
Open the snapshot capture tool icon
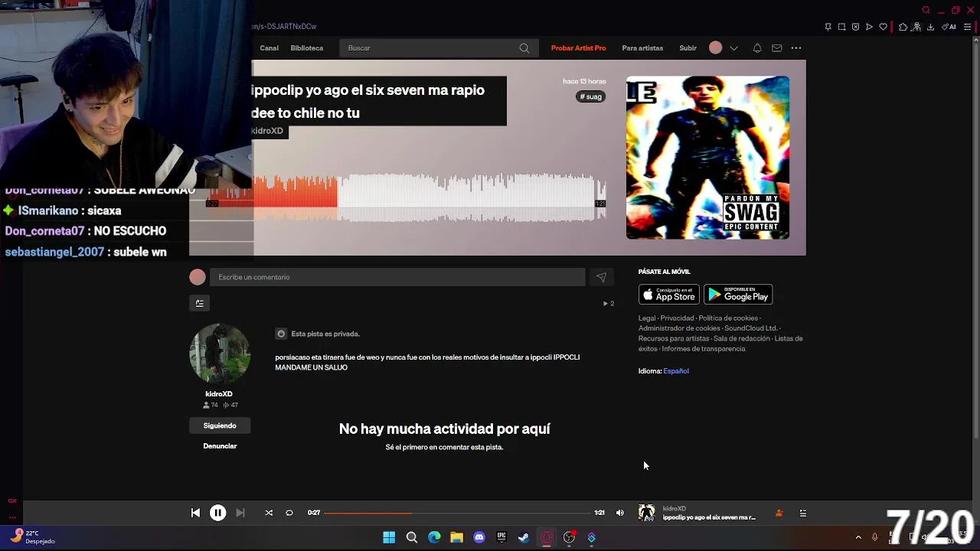(841, 27)
